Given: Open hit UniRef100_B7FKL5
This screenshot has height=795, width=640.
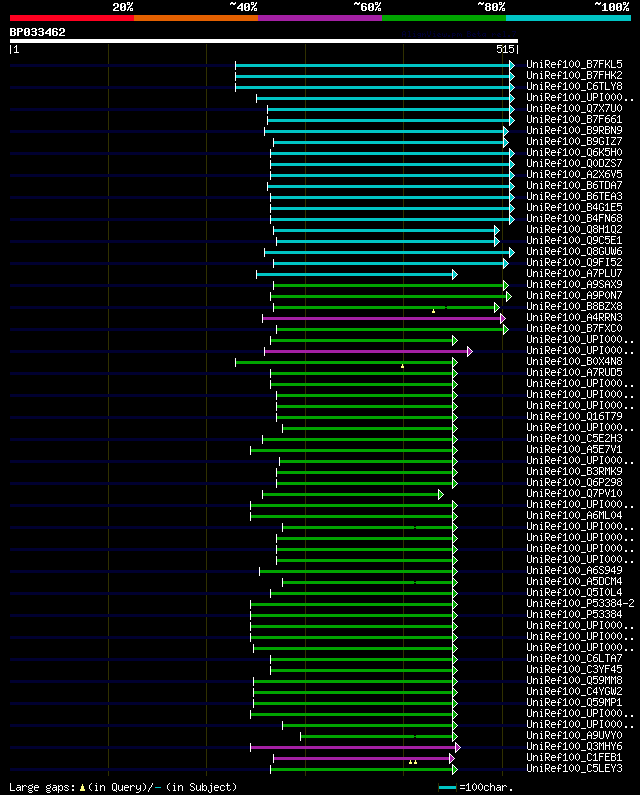Looking at the screenshot, I should [x=574, y=64].
